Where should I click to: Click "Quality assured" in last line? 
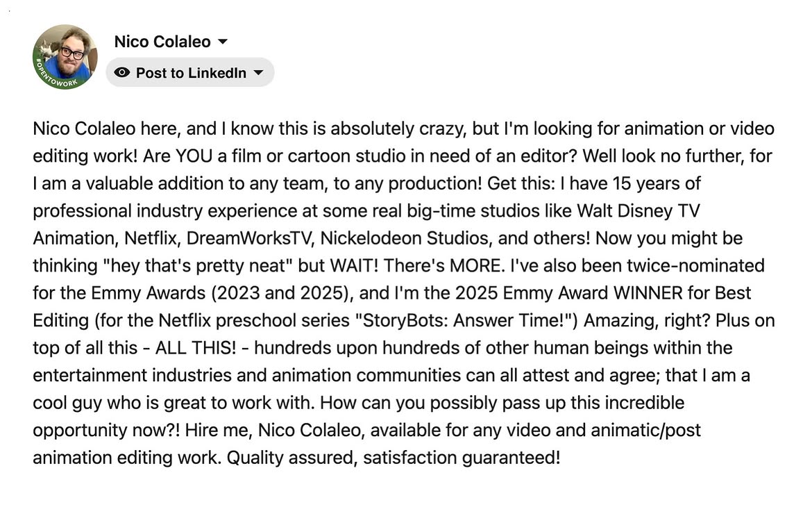(291, 458)
